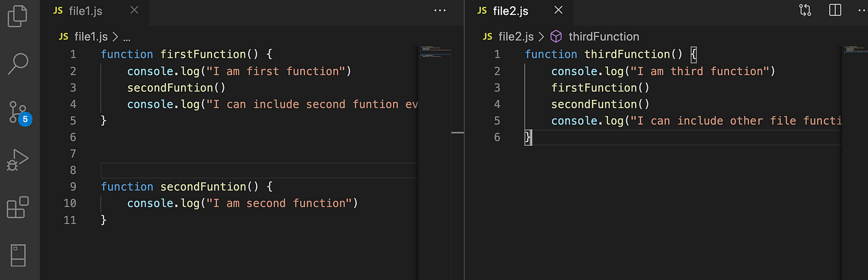Click "I am third function" string
The width and height of the screenshot is (868, 280).
pyautogui.click(x=700, y=71)
